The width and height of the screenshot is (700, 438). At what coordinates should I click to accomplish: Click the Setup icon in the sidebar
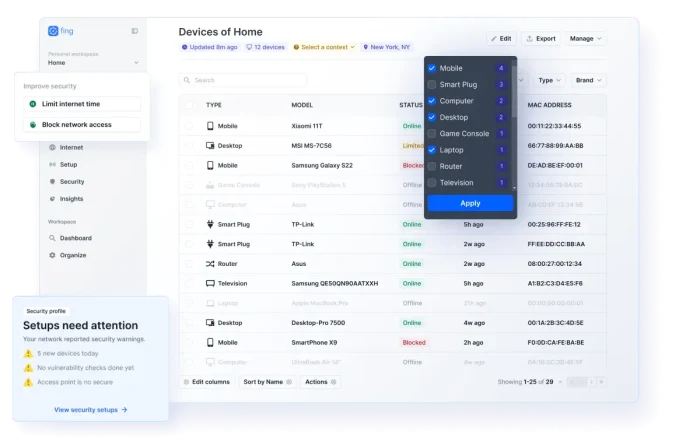click(x=52, y=164)
